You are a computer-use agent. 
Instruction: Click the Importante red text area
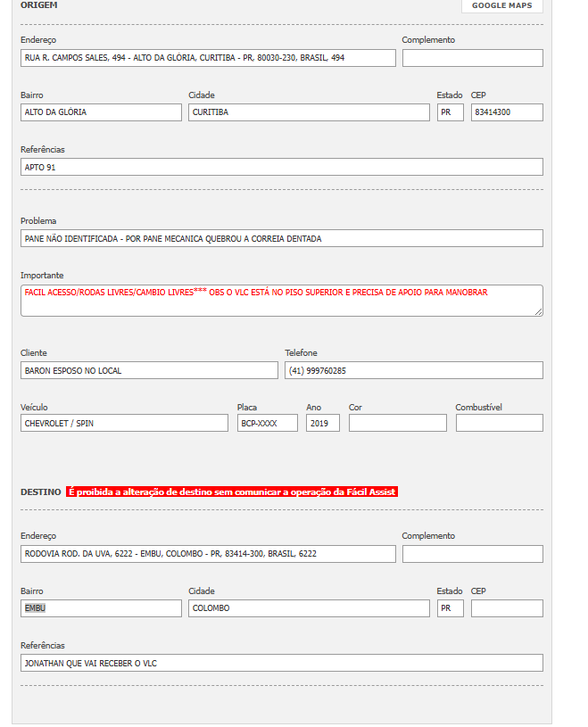pos(281,300)
